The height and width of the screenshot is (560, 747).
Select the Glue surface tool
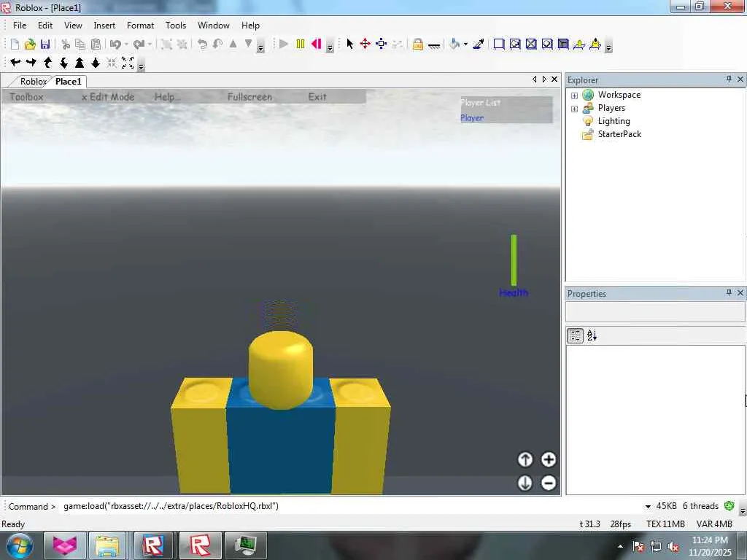(515, 44)
